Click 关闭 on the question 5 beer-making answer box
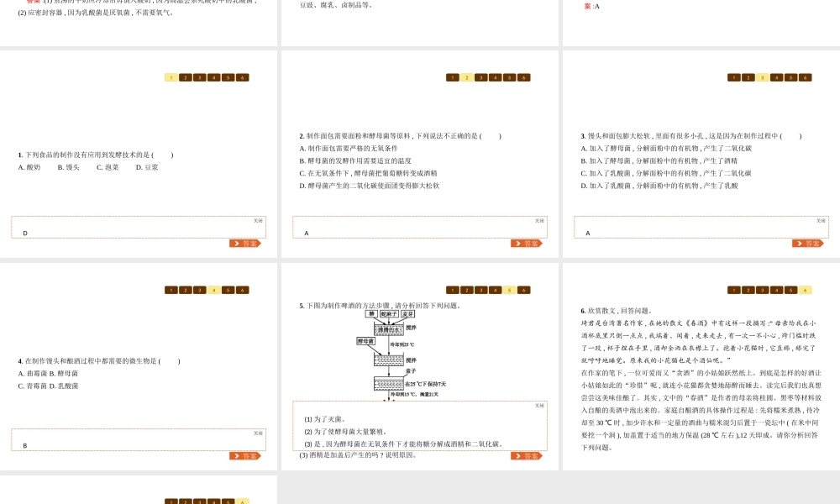This screenshot has height=504, width=840. point(539,406)
